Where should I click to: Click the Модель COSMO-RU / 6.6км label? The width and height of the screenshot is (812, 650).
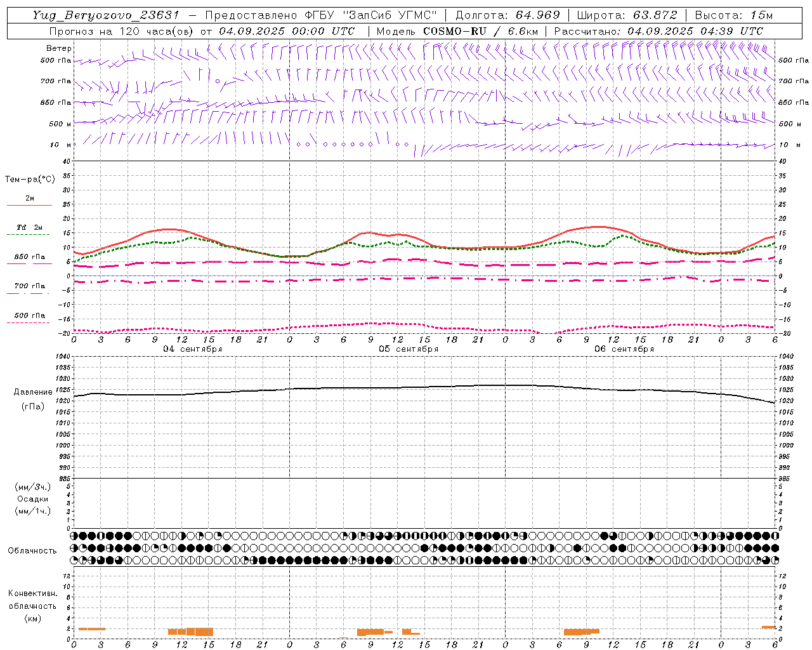point(457,31)
